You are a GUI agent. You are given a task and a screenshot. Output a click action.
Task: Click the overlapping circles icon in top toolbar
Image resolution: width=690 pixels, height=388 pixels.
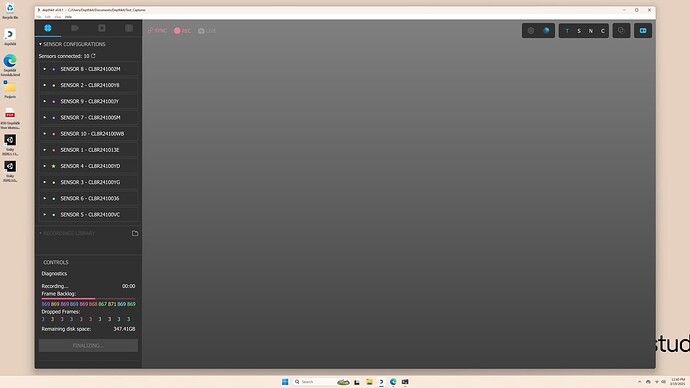[621, 31]
